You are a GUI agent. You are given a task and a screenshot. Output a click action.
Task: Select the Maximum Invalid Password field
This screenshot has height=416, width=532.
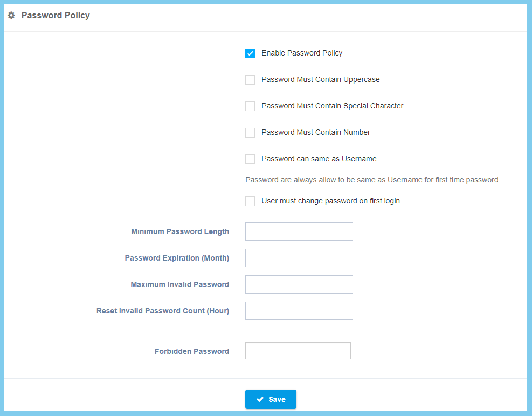pos(299,284)
